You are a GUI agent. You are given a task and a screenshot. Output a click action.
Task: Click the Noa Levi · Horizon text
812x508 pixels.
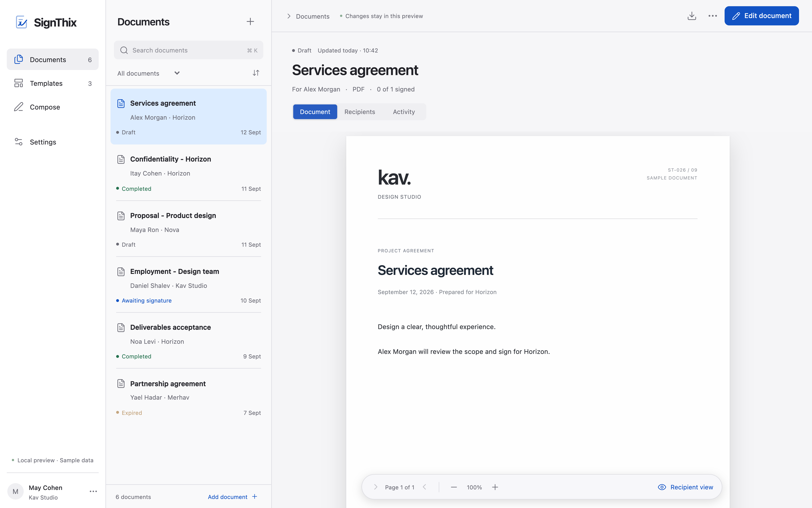coord(157,342)
